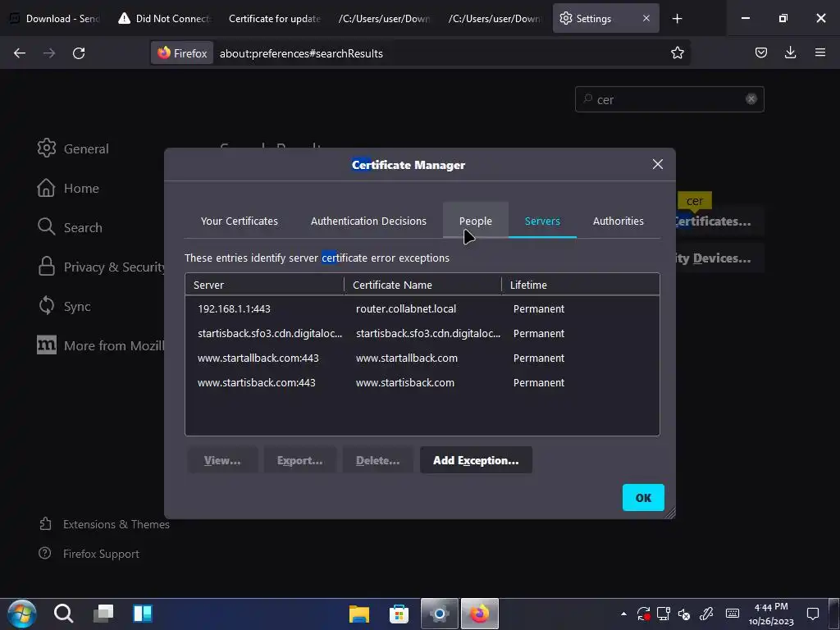Click Firefox icon on taskbar
Screen dimensions: 840x630
pyautogui.click(x=479, y=614)
